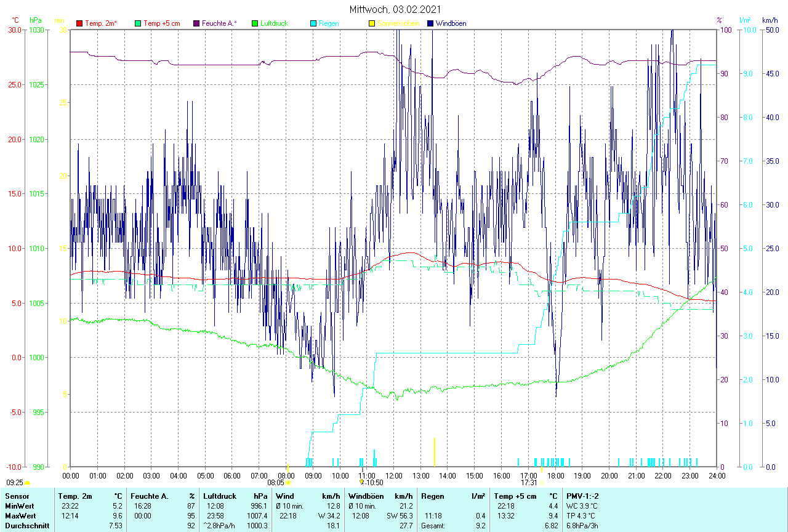
Task: Click the Temp +5 cm column header in the table
Action: (515, 496)
